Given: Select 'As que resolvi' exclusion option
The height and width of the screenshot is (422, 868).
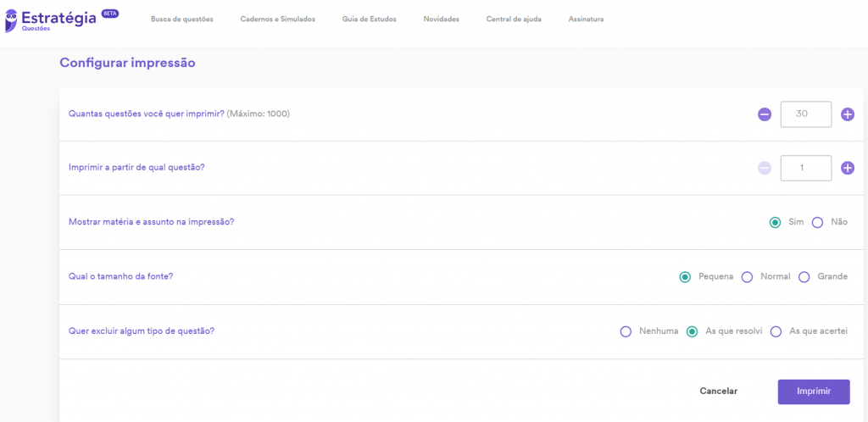Looking at the screenshot, I should (x=692, y=332).
